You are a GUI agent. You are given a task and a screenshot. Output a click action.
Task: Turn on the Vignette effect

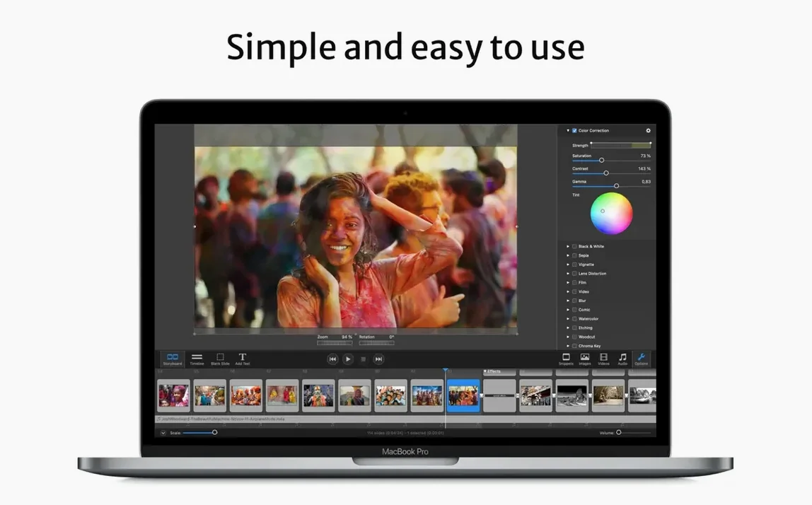tap(574, 265)
